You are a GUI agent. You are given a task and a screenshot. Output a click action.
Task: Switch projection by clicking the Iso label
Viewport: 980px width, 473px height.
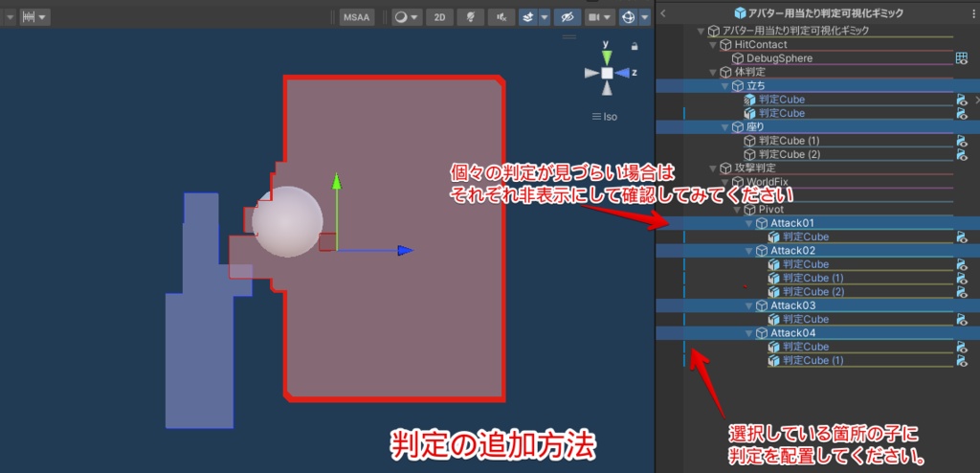coord(605,117)
